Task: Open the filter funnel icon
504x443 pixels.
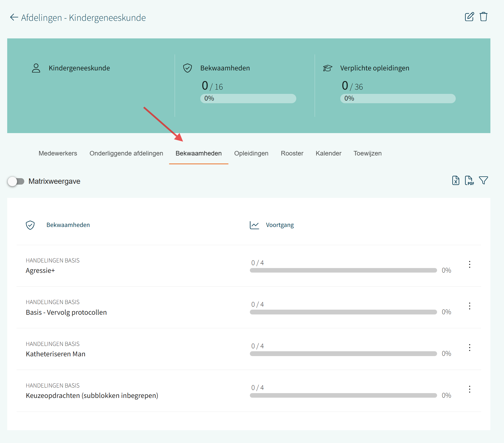Action: coord(483,181)
